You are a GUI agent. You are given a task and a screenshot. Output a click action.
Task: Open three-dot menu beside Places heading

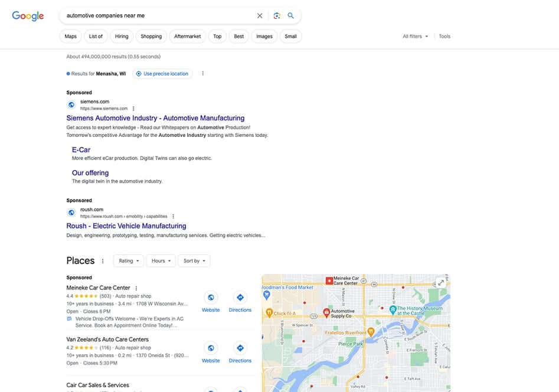point(103,261)
